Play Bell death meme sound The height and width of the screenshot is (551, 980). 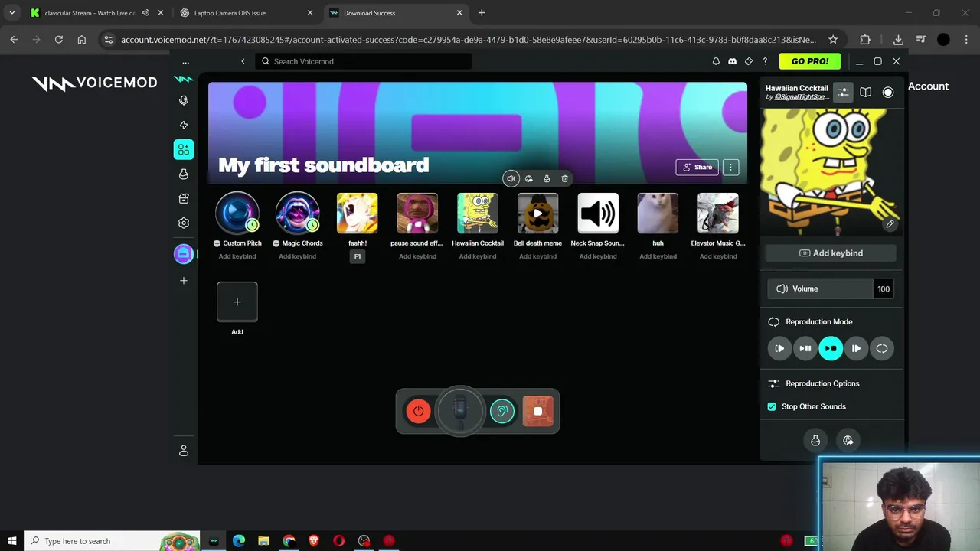pos(537,213)
